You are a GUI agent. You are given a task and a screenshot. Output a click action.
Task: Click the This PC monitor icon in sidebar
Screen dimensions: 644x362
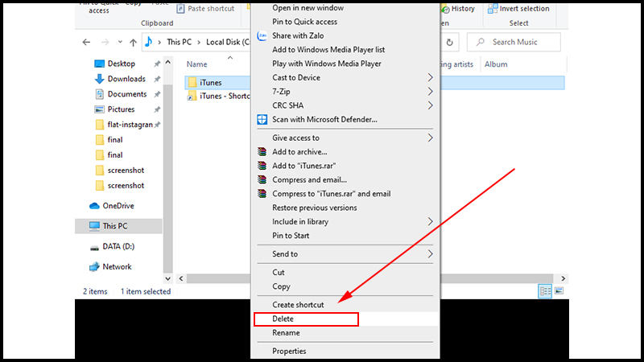[94, 226]
